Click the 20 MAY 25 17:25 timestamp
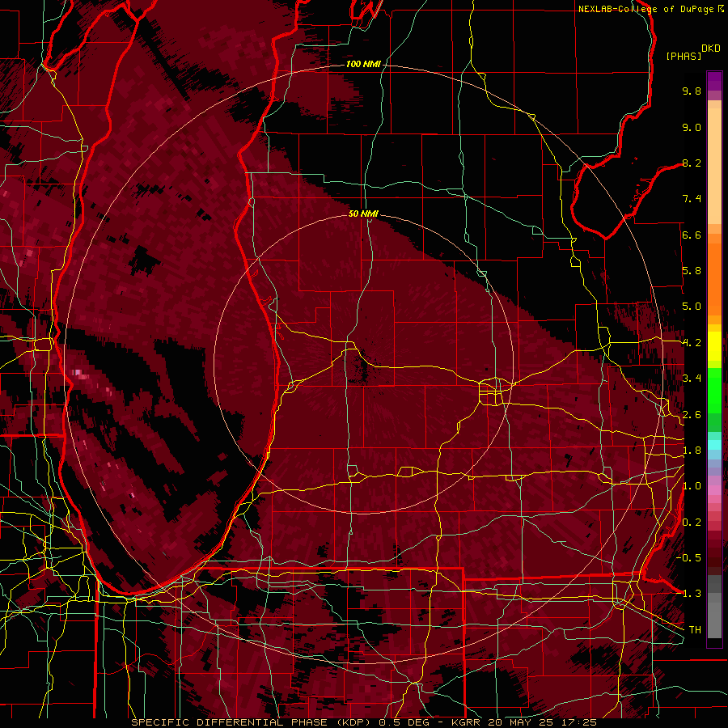 [x=542, y=722]
